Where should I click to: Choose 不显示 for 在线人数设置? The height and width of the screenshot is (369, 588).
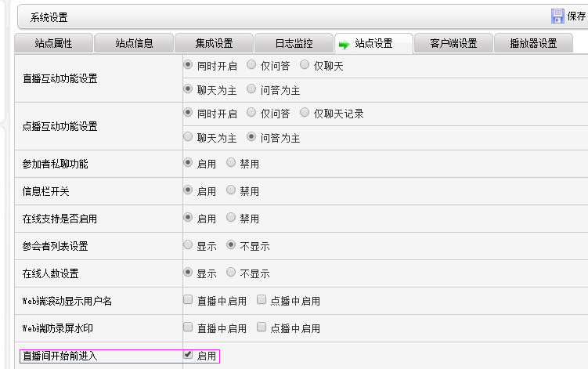(231, 273)
